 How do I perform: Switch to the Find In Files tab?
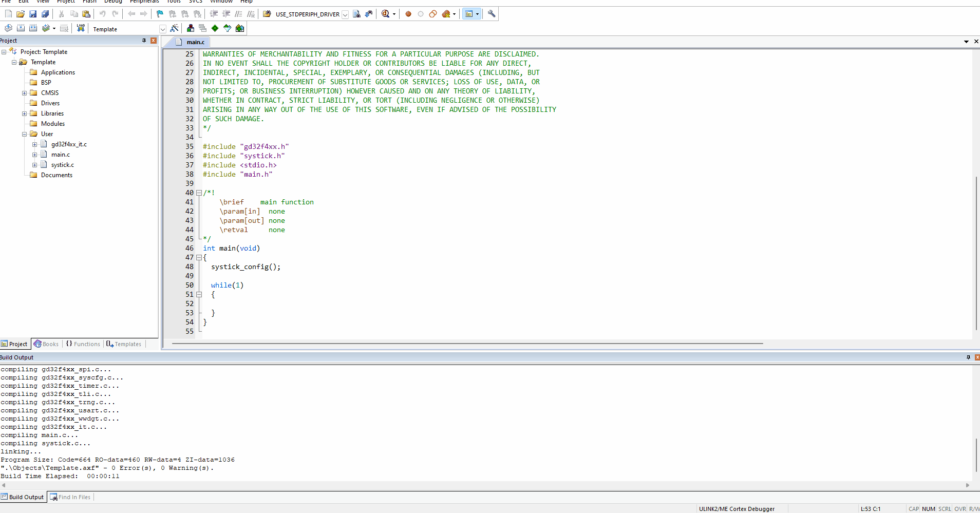pyautogui.click(x=70, y=497)
